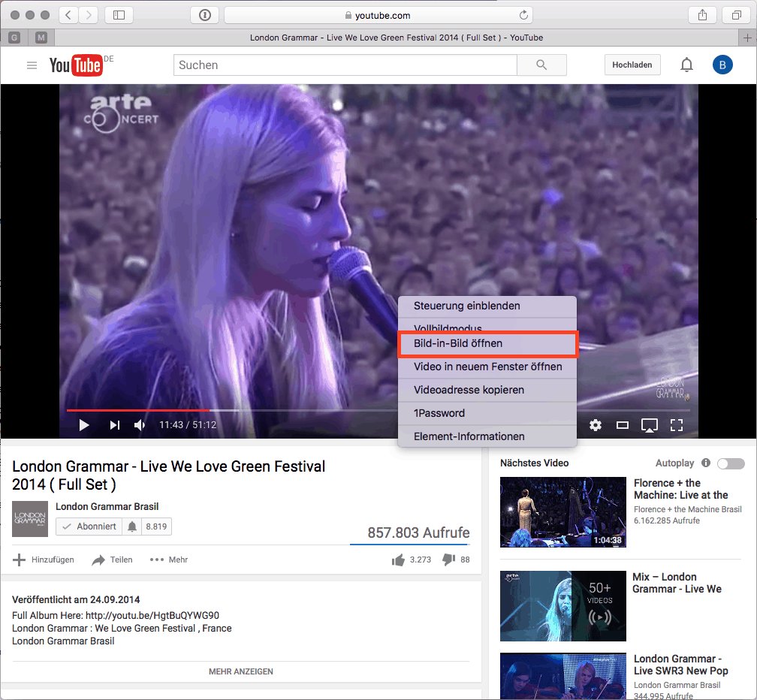This screenshot has height=700, width=757.
Task: Expand the Mehr options dropdown
Action: pyautogui.click(x=169, y=560)
